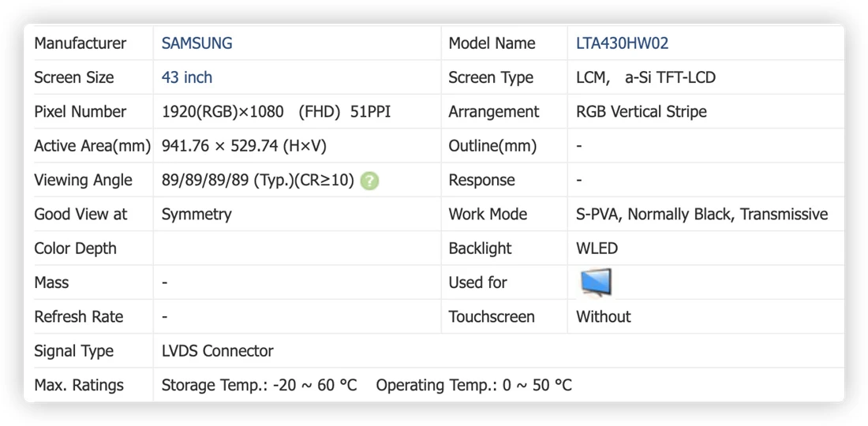Click the green help icon beside Viewing Angle
868x426 pixels.
(x=370, y=181)
